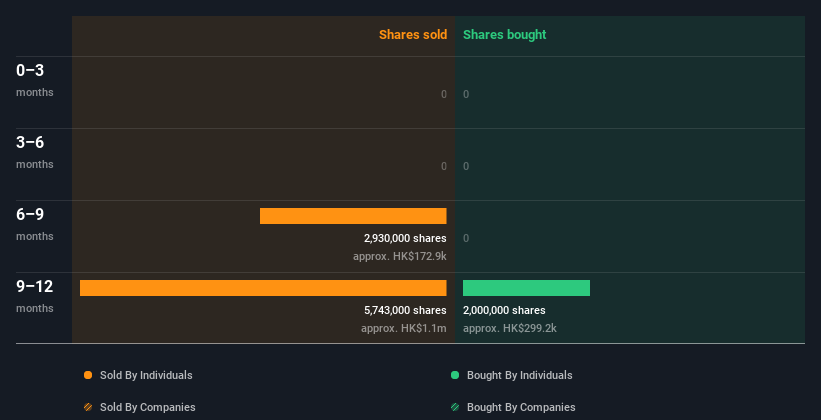Click the 2,000,000 shares label

504,310
